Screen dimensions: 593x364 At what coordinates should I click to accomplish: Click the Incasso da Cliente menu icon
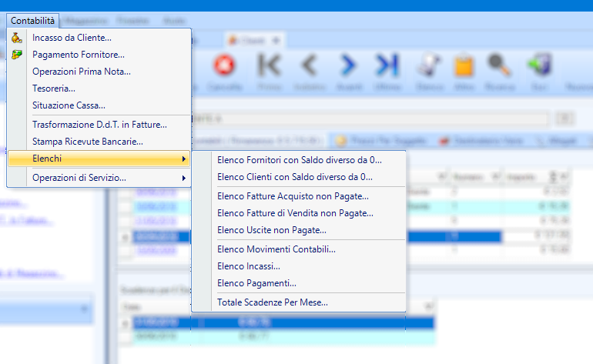(x=17, y=38)
